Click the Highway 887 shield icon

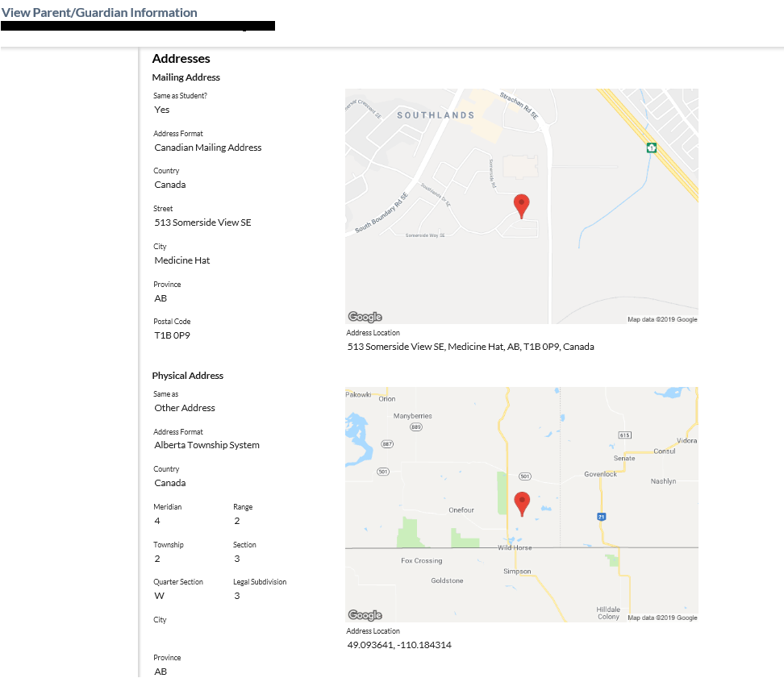[x=388, y=444]
